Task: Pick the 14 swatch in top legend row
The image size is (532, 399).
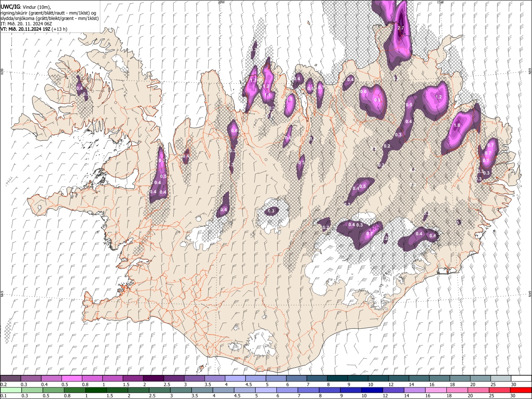Action: click(x=419, y=379)
